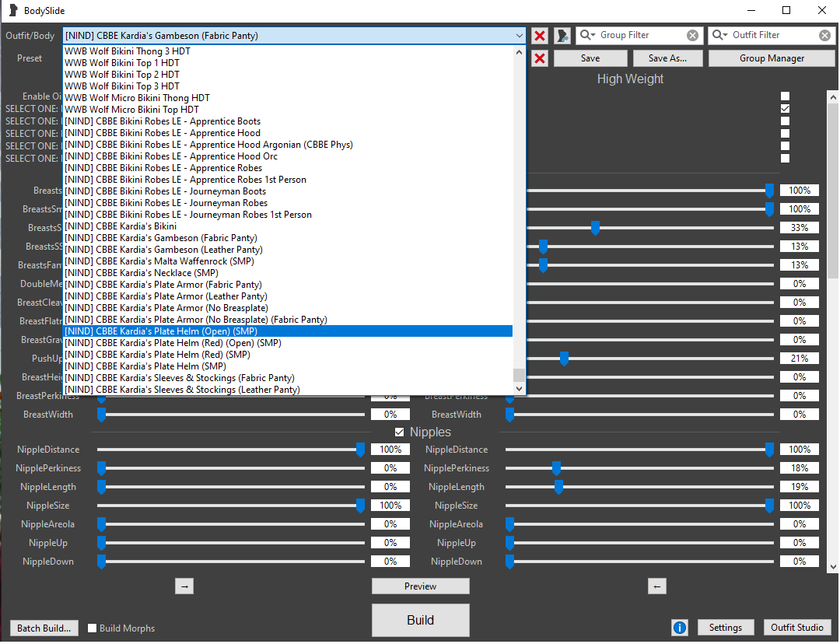
Task: Click dropdown list scrollbar up arrow
Action: point(519,52)
